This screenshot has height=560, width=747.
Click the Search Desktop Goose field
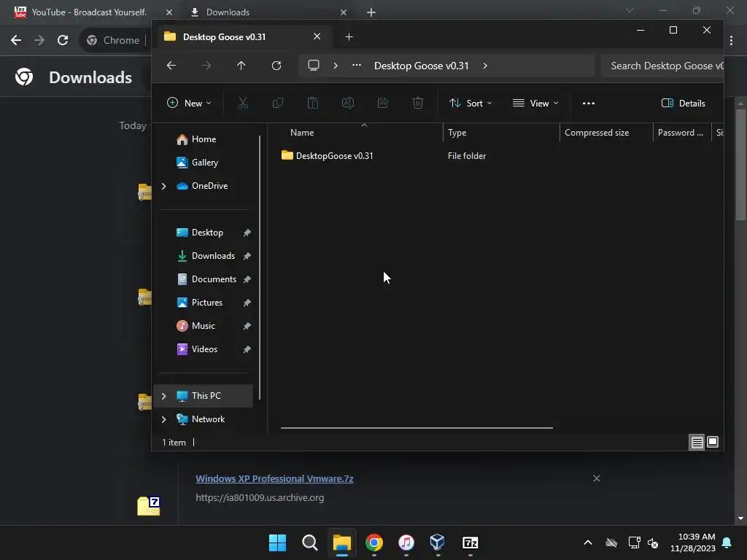pos(662,66)
